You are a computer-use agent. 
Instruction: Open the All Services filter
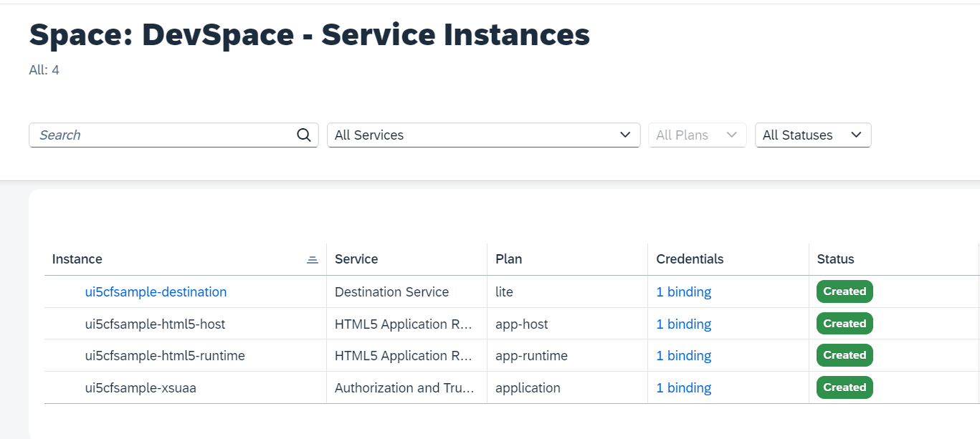coord(483,135)
